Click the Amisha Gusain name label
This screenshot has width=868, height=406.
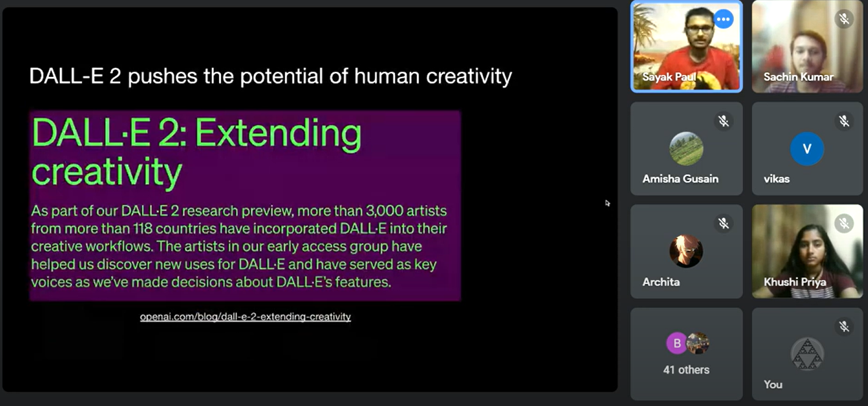point(680,179)
